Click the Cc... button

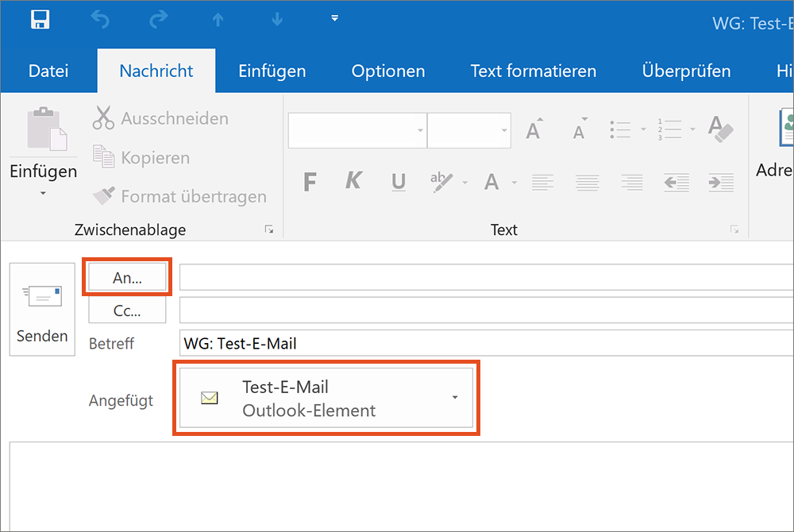point(127,310)
